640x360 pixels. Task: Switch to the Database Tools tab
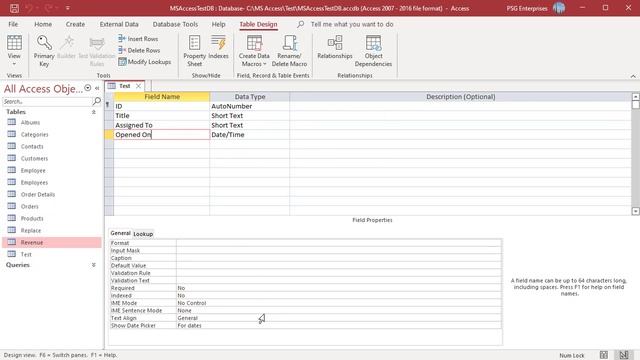click(x=175, y=24)
